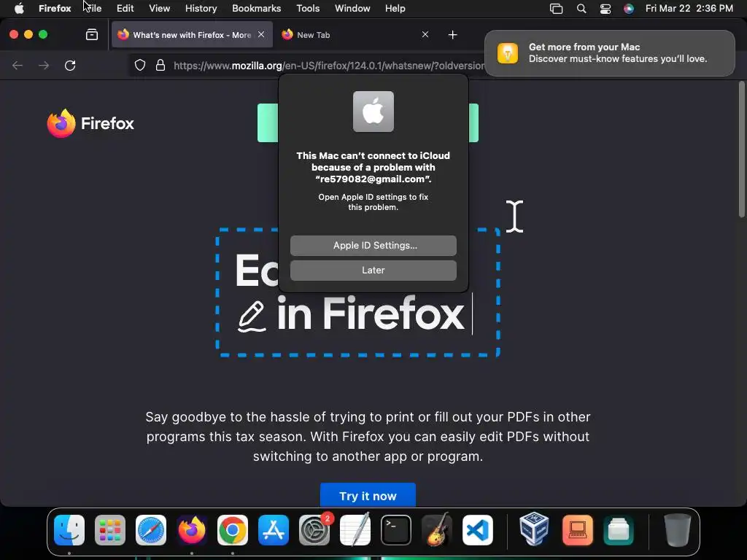Click the Apple logo in iCloud dialog
747x560 pixels.
coord(373,112)
